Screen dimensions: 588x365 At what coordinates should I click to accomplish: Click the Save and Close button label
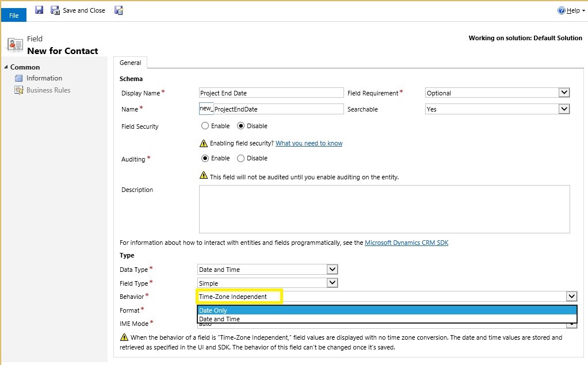[x=84, y=10]
